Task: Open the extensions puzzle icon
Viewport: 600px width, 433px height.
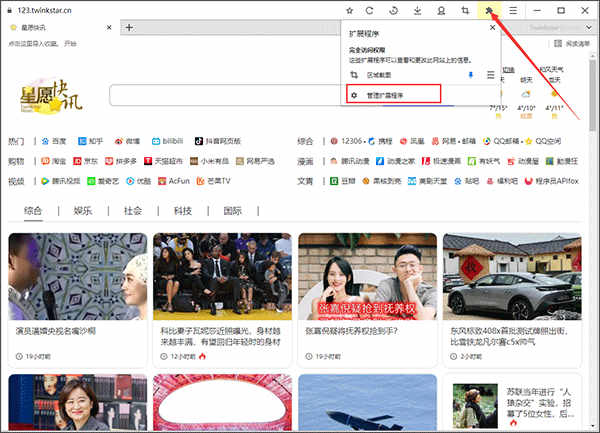Action: tap(489, 11)
